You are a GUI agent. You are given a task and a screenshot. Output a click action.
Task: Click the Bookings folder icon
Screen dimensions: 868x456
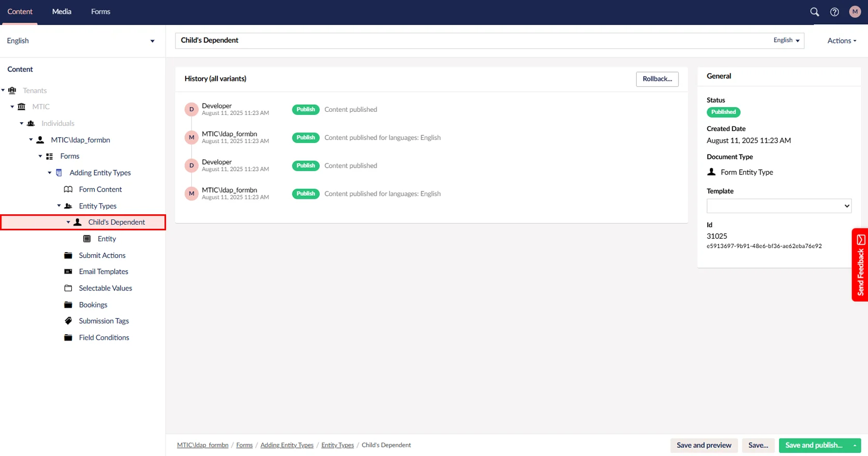68,305
